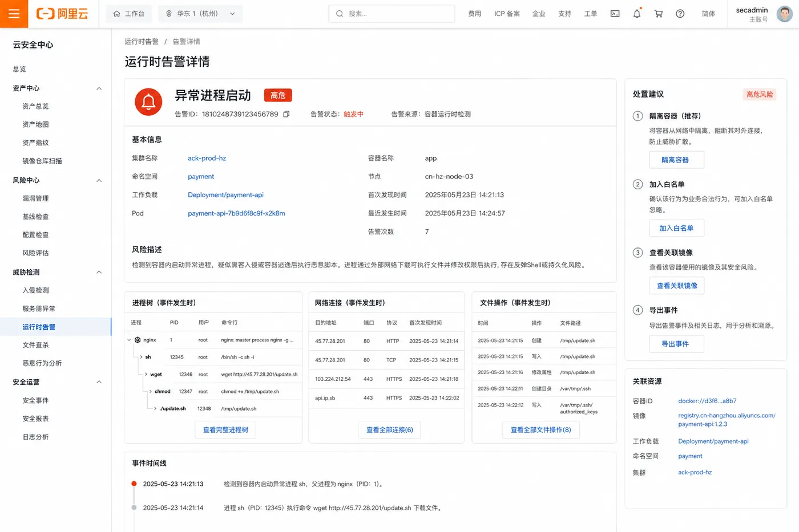Collapse the 风险中心 sidebar section

pyautogui.click(x=99, y=180)
